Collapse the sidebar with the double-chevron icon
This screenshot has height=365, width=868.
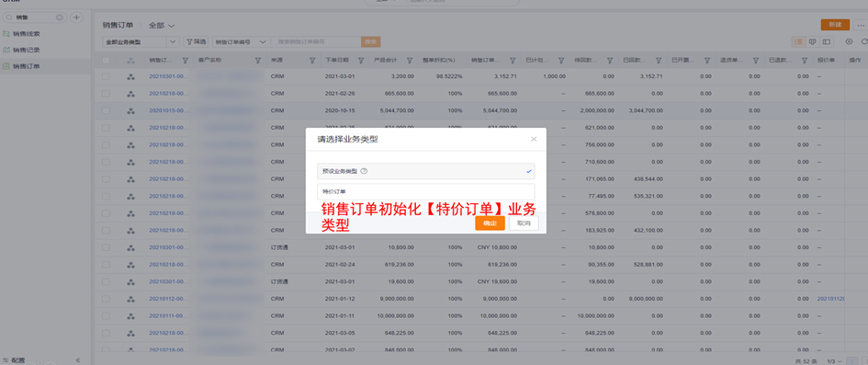(78, 360)
